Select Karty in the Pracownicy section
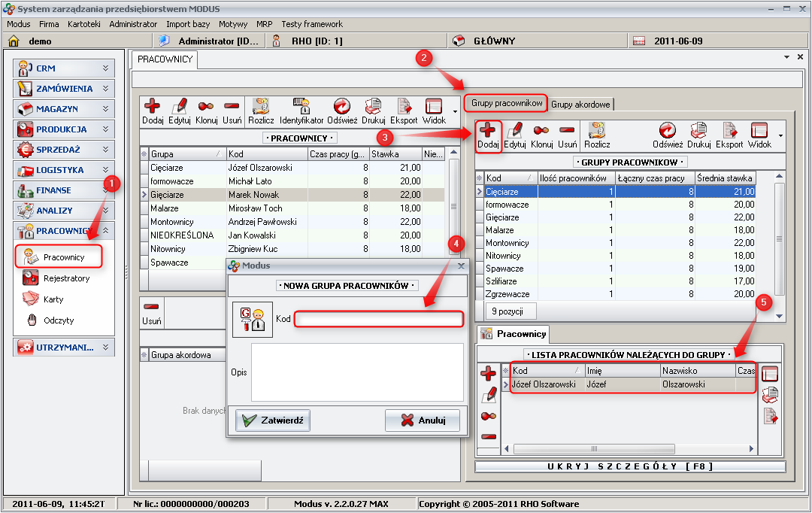The width and height of the screenshot is (812, 513). [53, 299]
